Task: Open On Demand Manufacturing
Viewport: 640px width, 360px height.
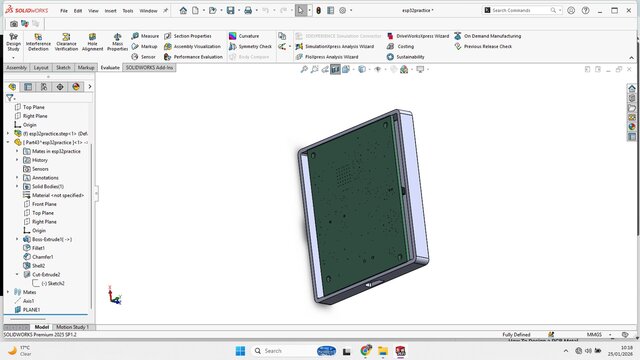Action: (488, 36)
